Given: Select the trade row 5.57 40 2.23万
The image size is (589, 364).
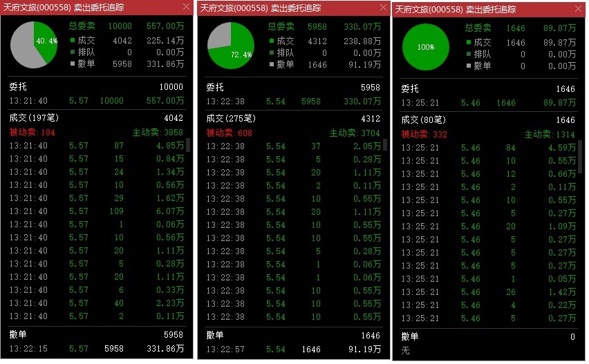Looking at the screenshot, I should point(97,303).
